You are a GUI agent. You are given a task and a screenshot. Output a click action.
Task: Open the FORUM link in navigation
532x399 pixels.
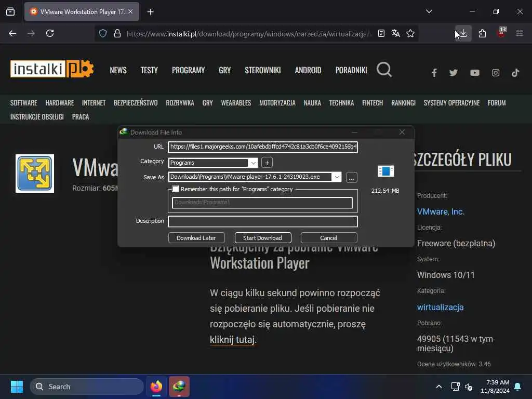[497, 103]
